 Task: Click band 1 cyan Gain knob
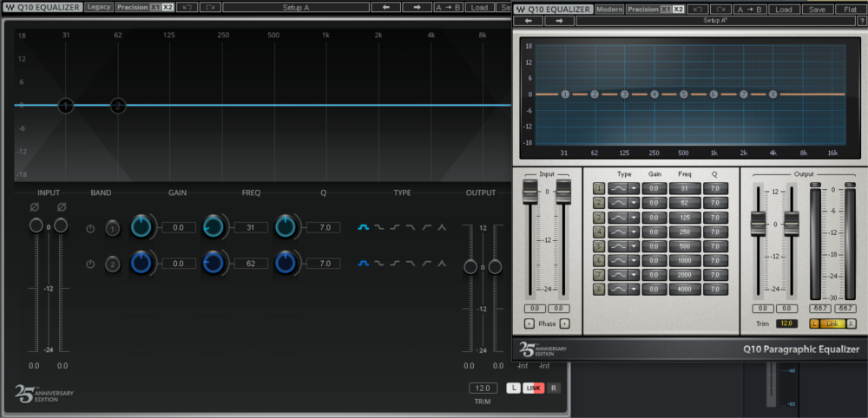click(141, 226)
